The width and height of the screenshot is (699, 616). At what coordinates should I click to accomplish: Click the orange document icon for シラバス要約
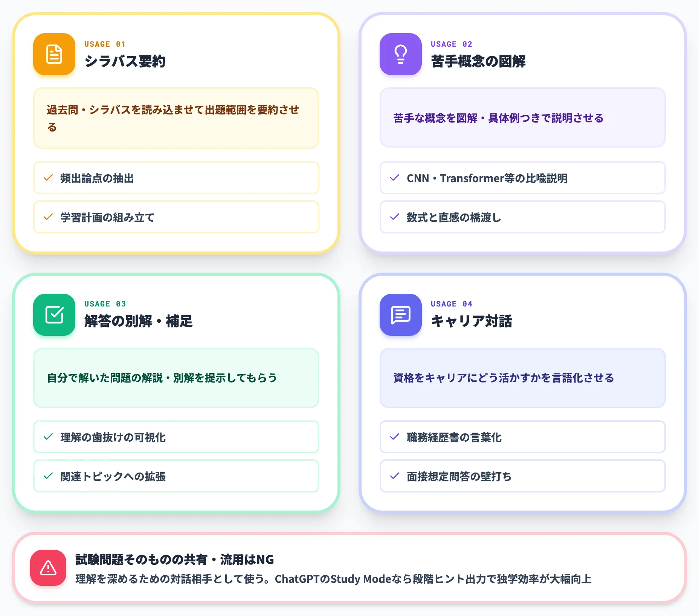[x=54, y=54]
